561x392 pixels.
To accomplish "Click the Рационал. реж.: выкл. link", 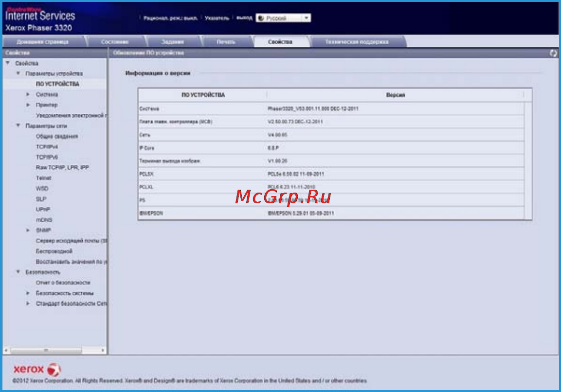I will point(170,18).
